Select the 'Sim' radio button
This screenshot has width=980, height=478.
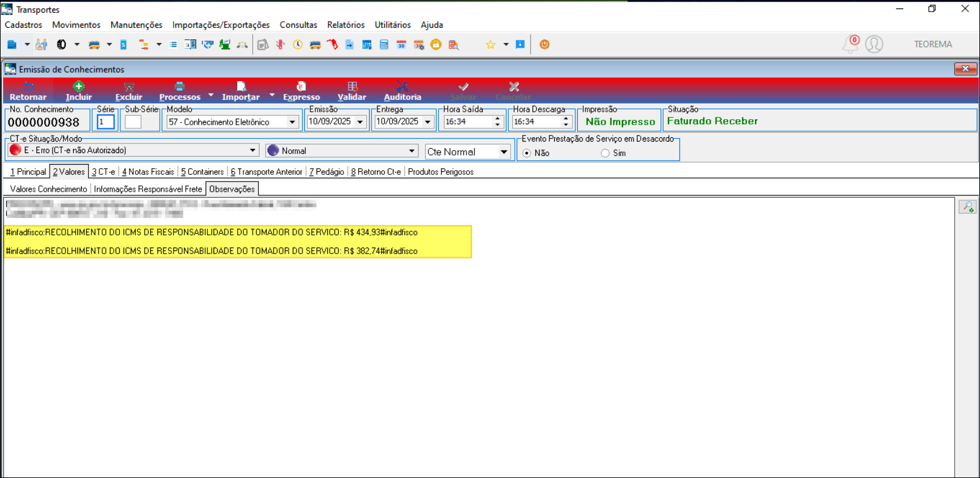pos(605,153)
